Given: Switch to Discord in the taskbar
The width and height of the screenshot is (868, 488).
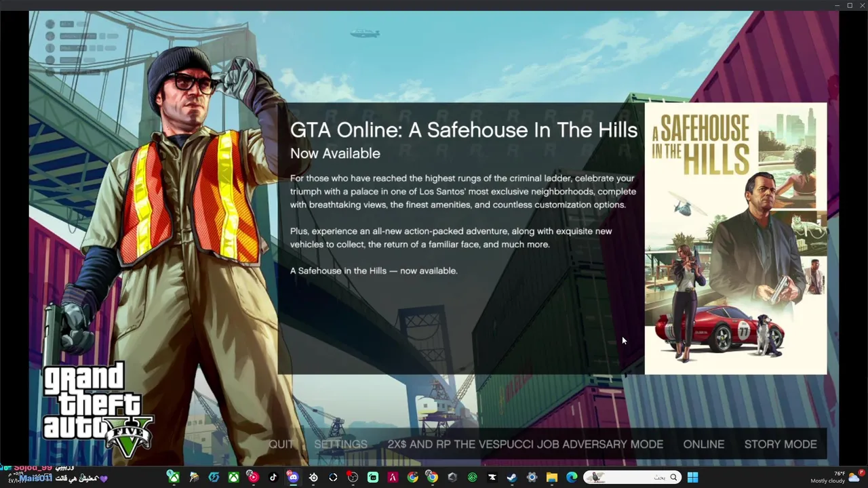Looking at the screenshot, I should [292, 477].
